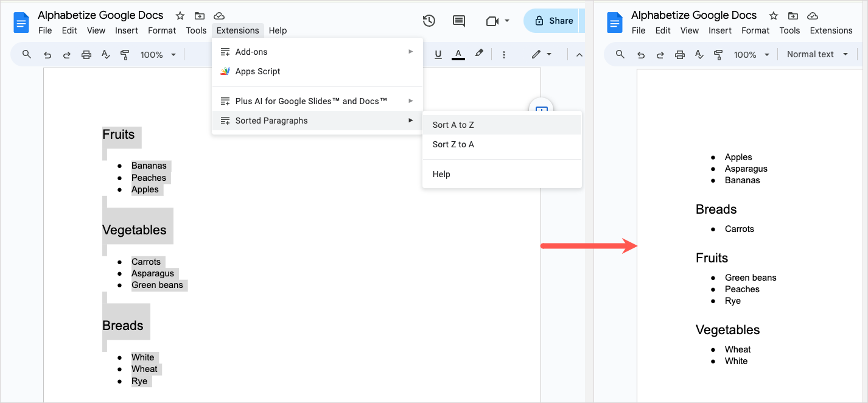Open the comments icon in header
868x403 pixels.
click(459, 21)
